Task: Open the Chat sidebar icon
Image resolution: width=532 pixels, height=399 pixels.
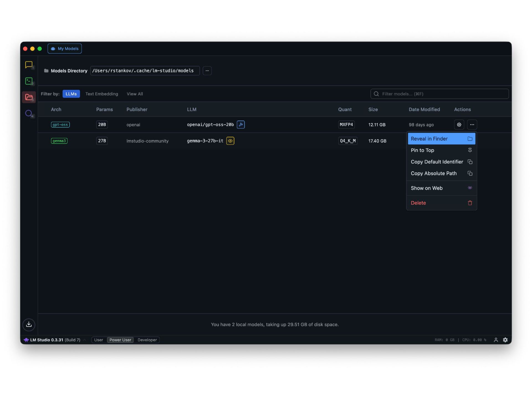Action: tap(29, 65)
